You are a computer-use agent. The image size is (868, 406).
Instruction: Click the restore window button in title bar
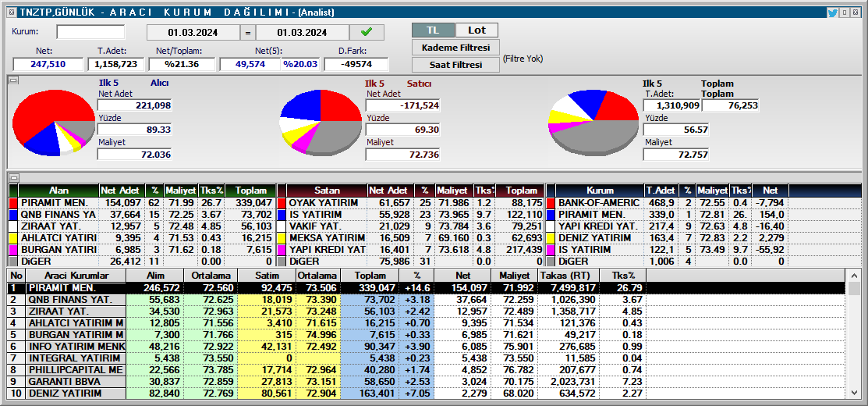click(x=844, y=12)
